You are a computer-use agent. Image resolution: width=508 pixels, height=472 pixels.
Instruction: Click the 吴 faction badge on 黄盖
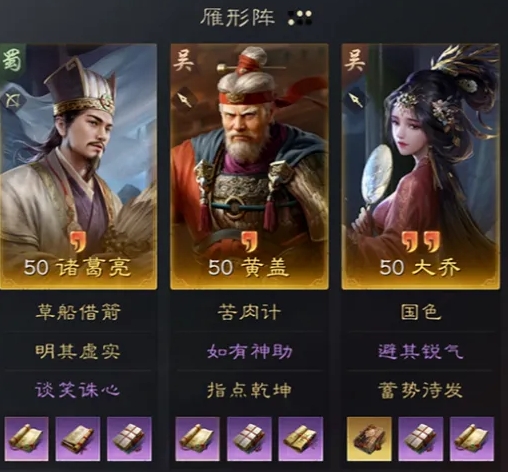click(184, 60)
